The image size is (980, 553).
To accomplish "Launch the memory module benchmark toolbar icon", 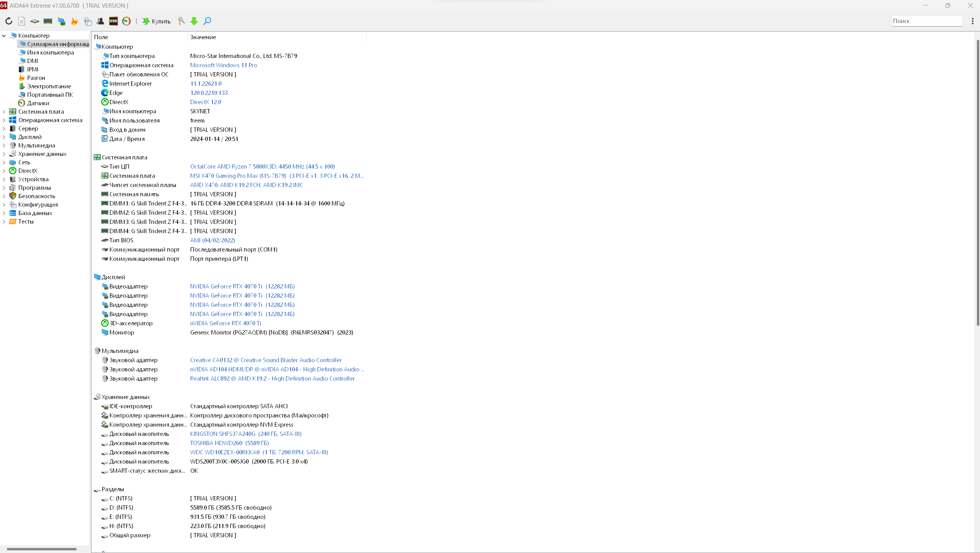I will 48,21.
